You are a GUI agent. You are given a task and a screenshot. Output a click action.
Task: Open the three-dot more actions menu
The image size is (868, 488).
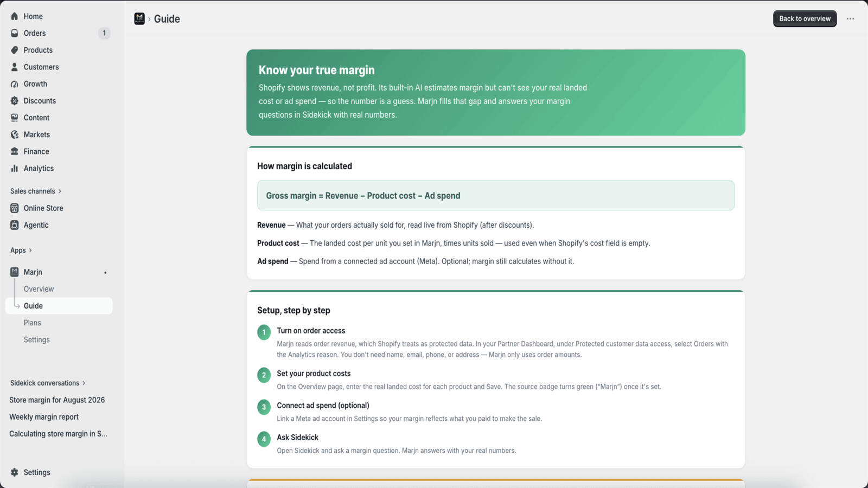850,18
